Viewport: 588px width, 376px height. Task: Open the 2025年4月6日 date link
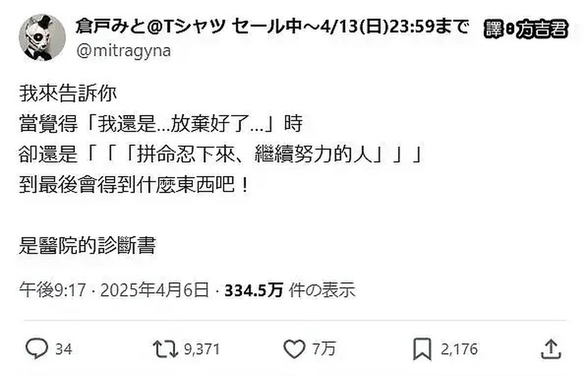coord(154,290)
